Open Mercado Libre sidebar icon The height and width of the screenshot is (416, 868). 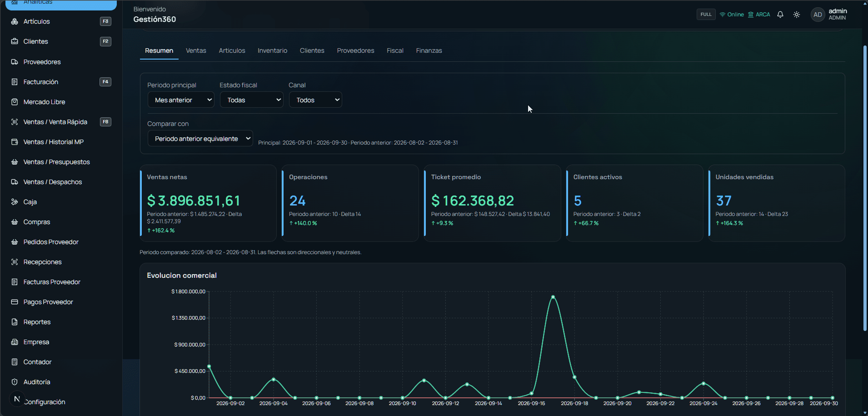pyautogui.click(x=15, y=102)
